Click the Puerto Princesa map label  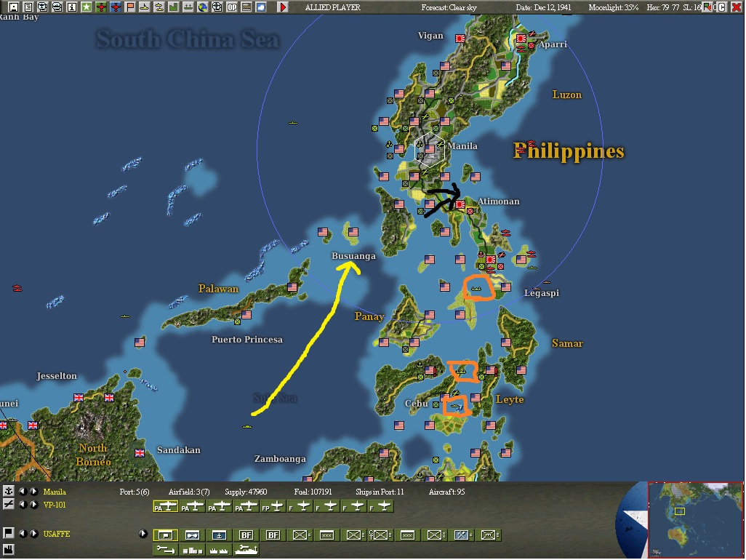[x=247, y=339]
